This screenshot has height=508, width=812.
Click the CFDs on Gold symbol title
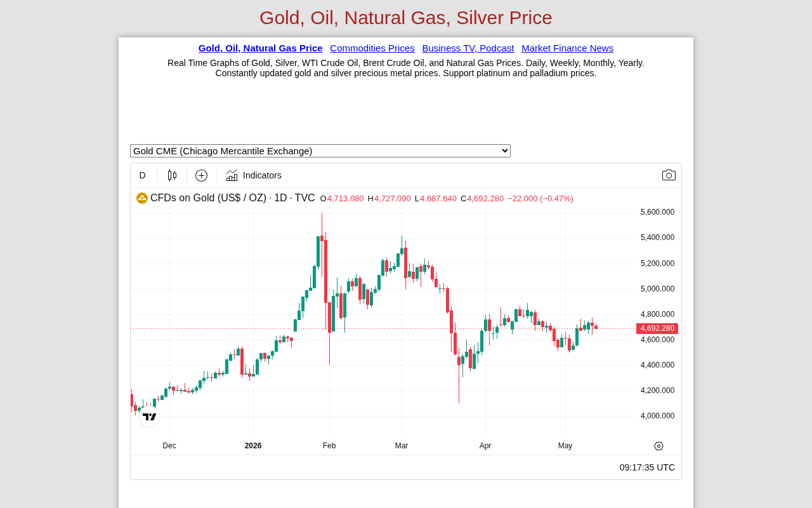232,198
